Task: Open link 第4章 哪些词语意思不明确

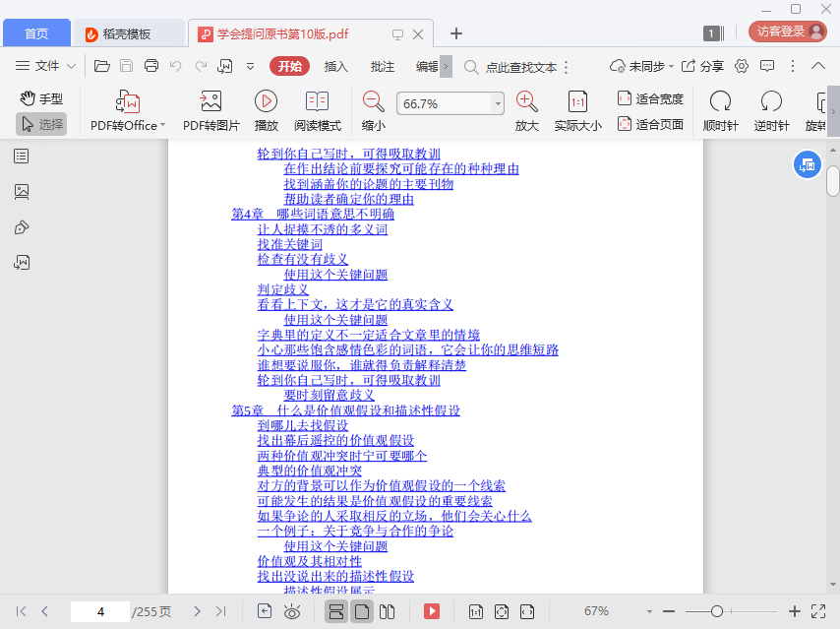Action: (x=313, y=214)
